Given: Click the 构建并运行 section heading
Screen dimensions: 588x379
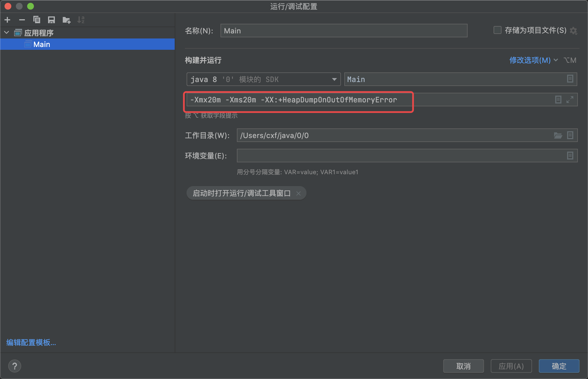Looking at the screenshot, I should coord(203,60).
